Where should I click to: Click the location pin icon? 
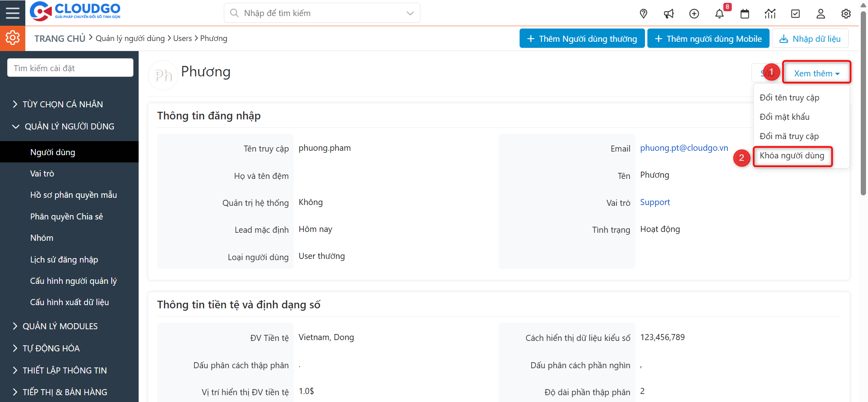coord(643,14)
